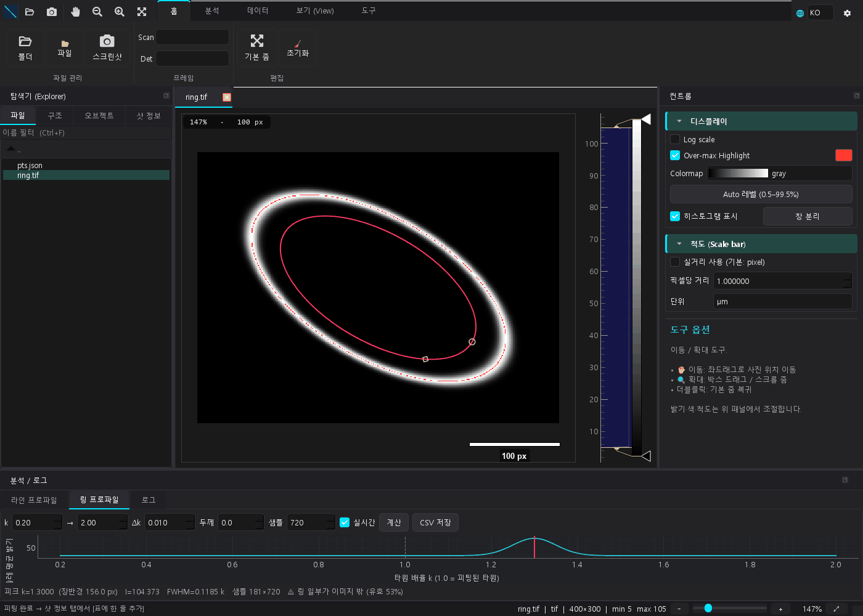
Task: Open the Colormap gray dropdown
Action: pos(780,173)
